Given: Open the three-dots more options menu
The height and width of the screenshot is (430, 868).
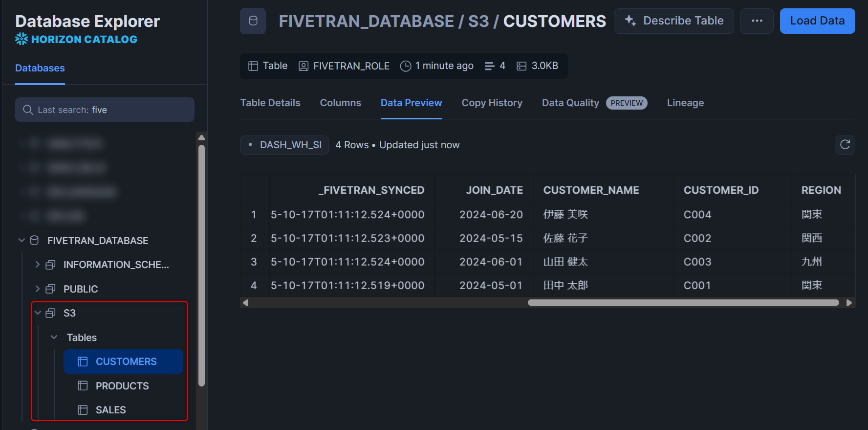Looking at the screenshot, I should [757, 21].
